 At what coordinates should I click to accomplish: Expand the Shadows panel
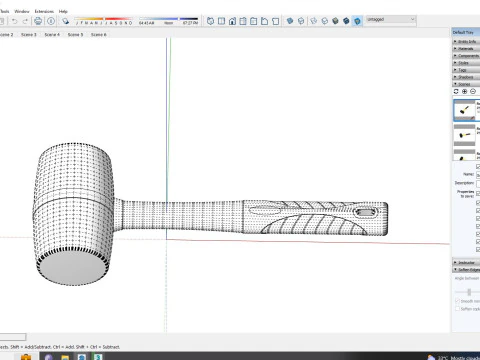[x=466, y=77]
